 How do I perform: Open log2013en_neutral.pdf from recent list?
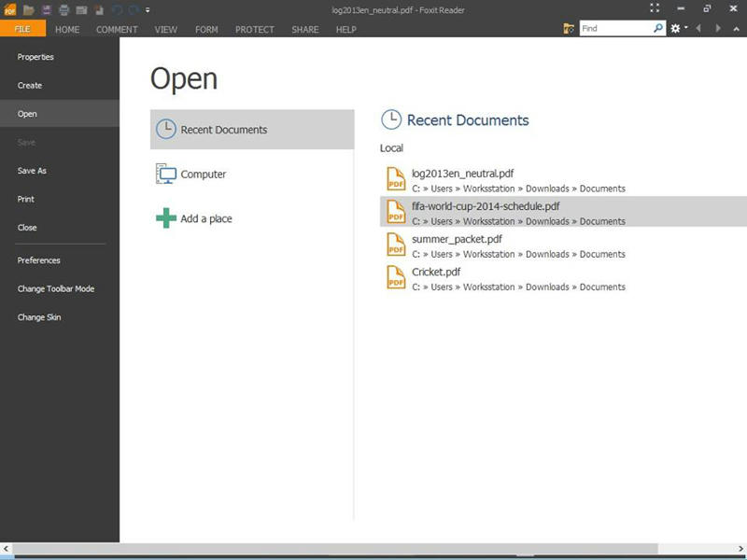(563, 180)
